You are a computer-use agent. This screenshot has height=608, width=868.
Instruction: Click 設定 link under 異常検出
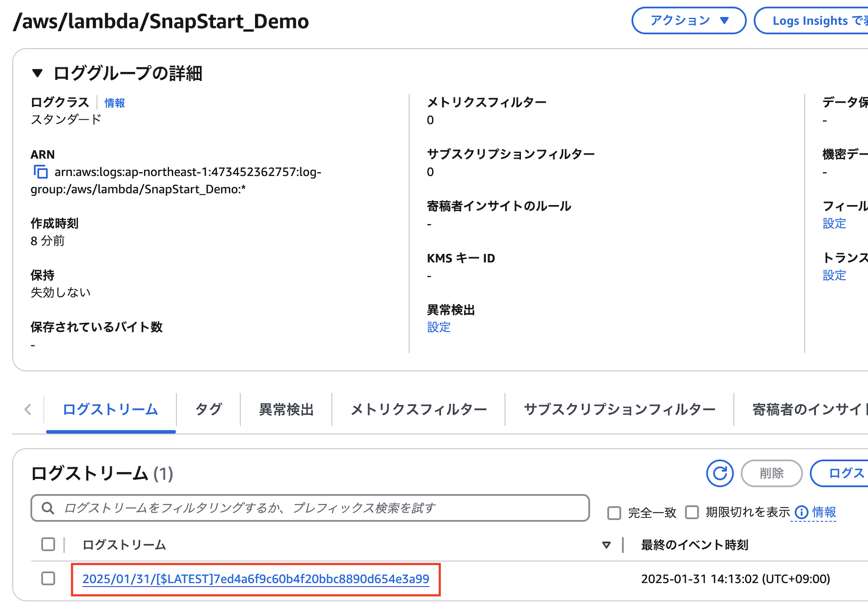pos(439,327)
